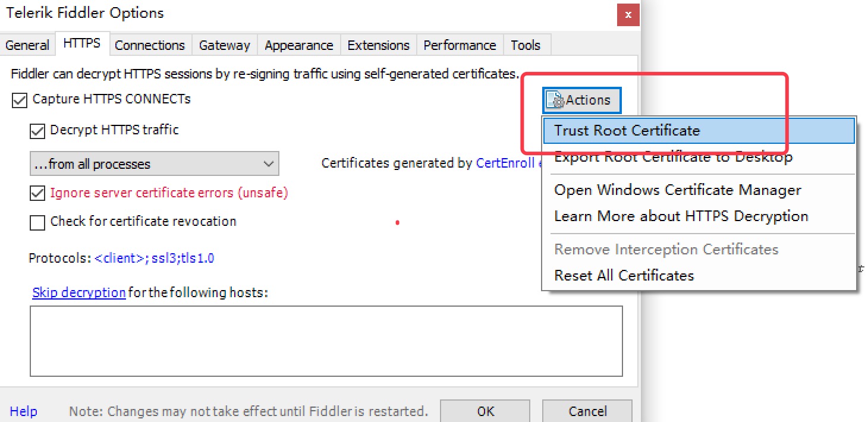
Task: Select Learn More about HTTPS Decryption
Action: click(x=681, y=216)
